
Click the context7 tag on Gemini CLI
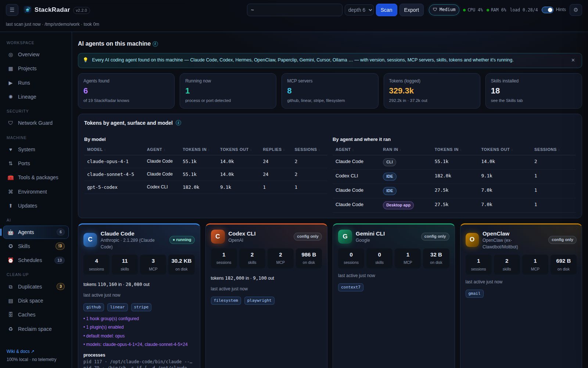pyautogui.click(x=351, y=287)
